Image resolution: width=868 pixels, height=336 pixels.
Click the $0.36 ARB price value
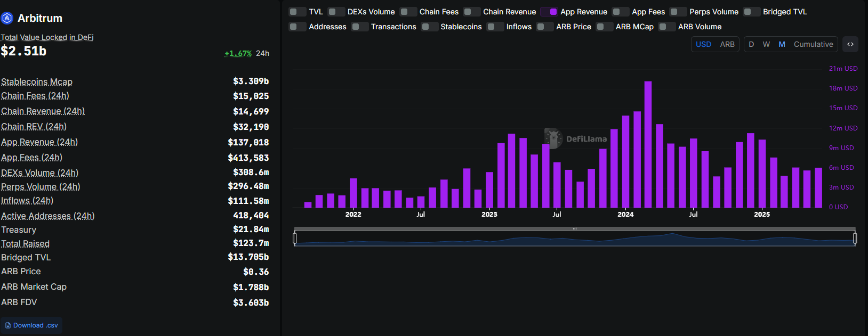pos(256,272)
